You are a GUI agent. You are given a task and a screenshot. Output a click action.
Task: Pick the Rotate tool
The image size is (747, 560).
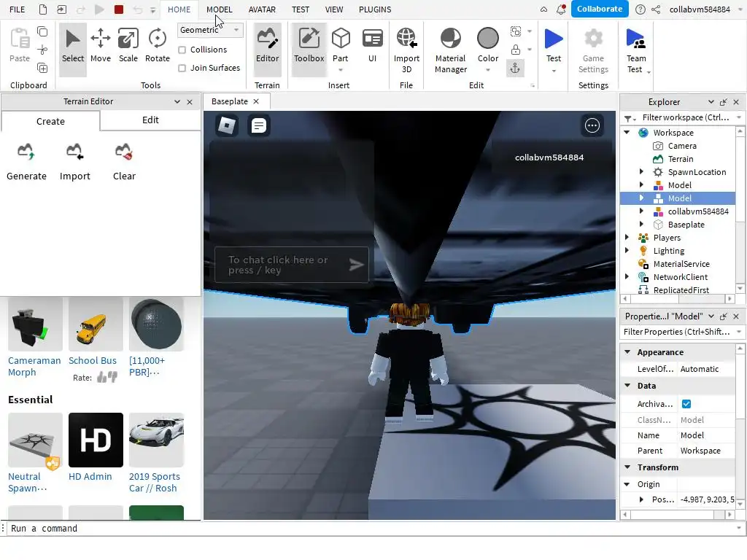pyautogui.click(x=158, y=46)
